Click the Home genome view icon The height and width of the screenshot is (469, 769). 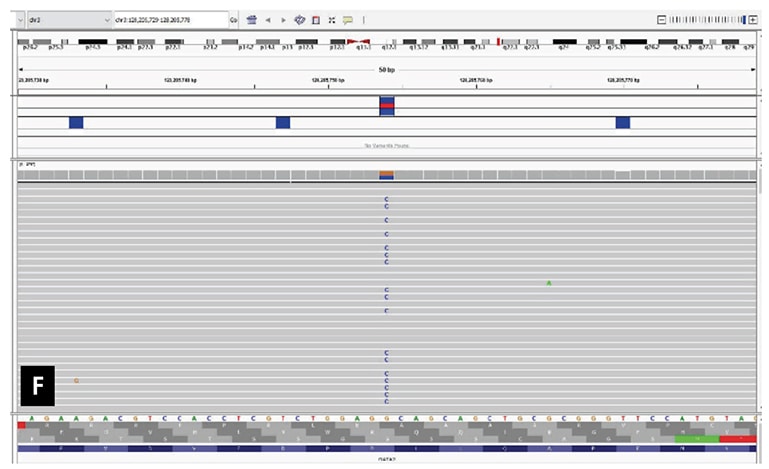251,19
